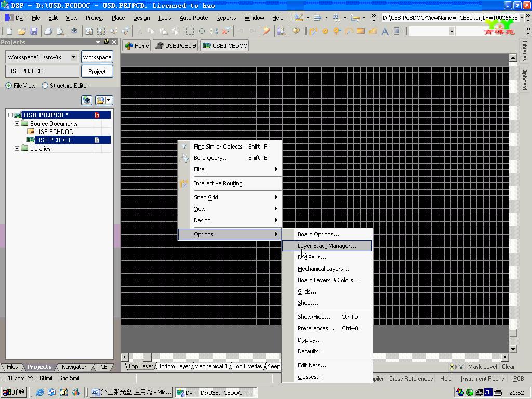The height and width of the screenshot is (399, 532).
Task: Click the interactive routing toolbar icon
Action: point(313,31)
